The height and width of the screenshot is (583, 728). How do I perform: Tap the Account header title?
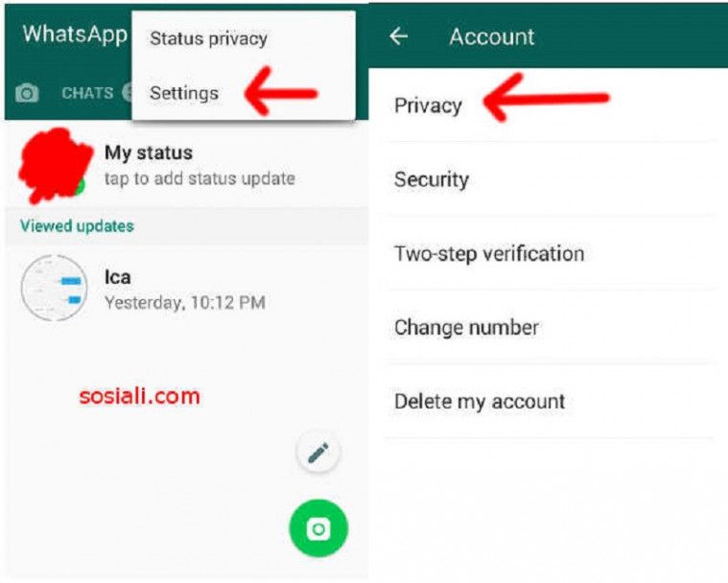(x=492, y=36)
